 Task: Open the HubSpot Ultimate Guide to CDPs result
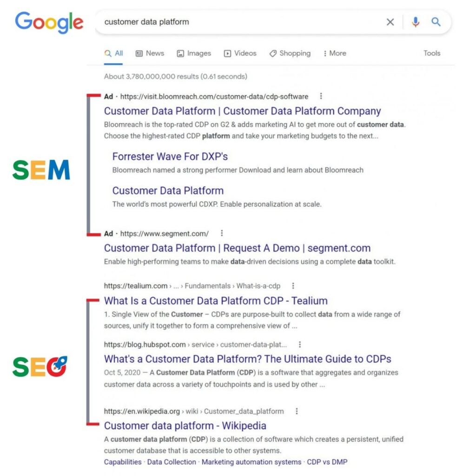click(247, 359)
